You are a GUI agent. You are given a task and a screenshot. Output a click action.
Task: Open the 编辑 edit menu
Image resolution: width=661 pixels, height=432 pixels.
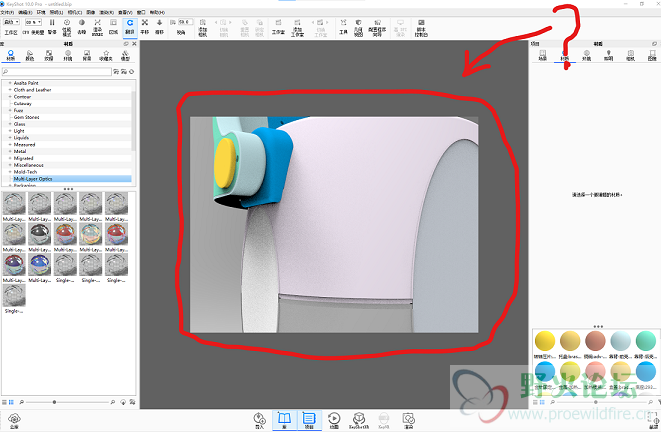pos(25,13)
